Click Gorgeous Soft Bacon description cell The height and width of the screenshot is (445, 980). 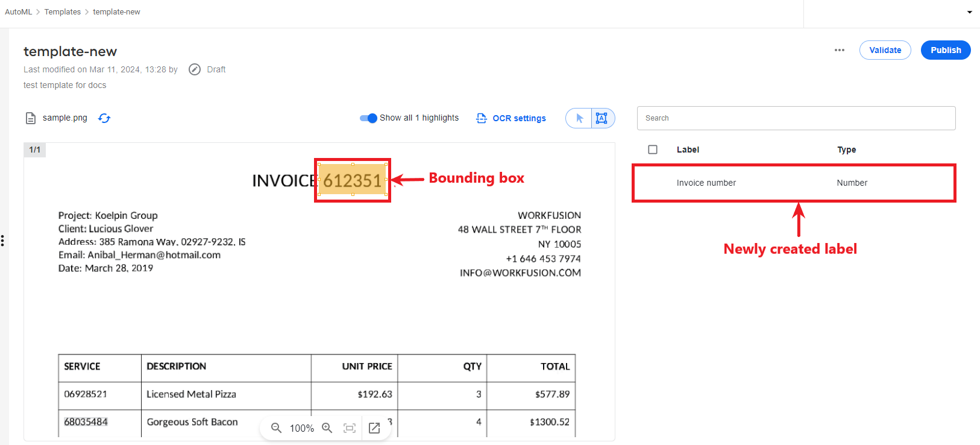192,422
